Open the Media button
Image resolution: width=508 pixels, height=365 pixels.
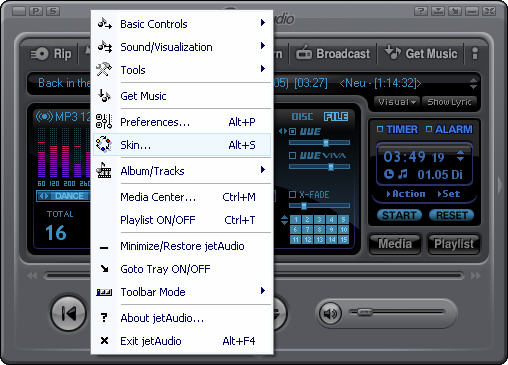[x=395, y=244]
